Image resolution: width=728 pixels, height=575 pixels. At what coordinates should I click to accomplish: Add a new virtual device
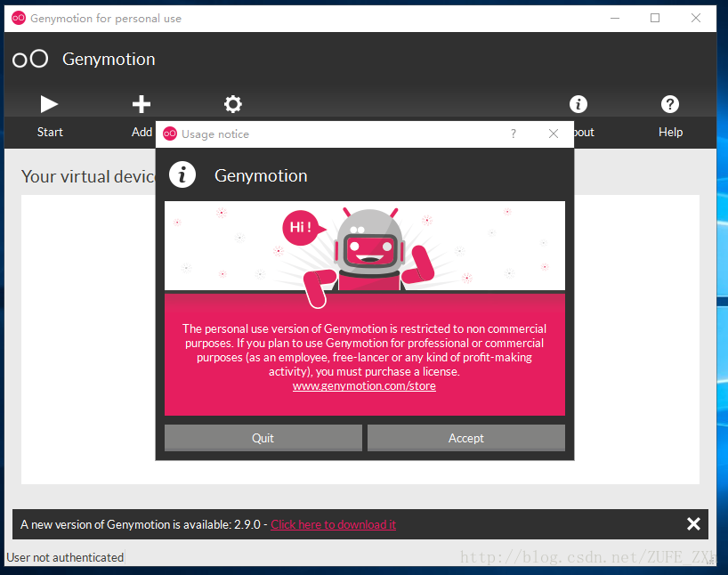pos(142,104)
